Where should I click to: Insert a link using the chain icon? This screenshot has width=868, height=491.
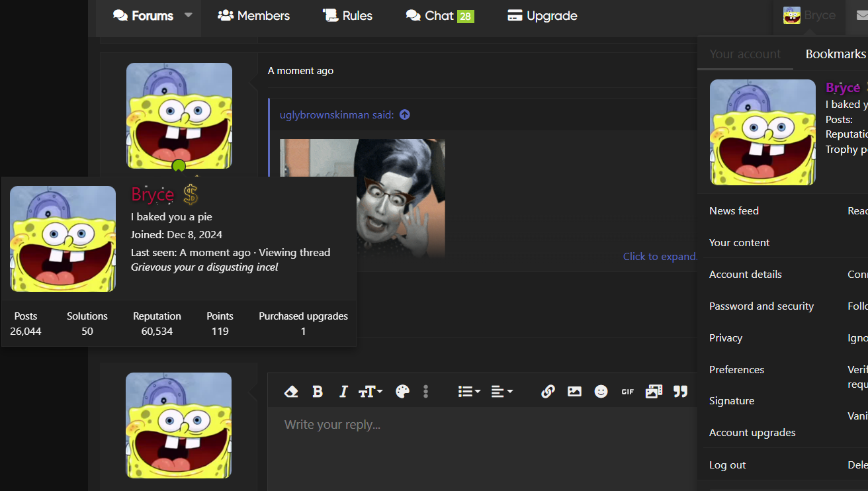click(548, 392)
